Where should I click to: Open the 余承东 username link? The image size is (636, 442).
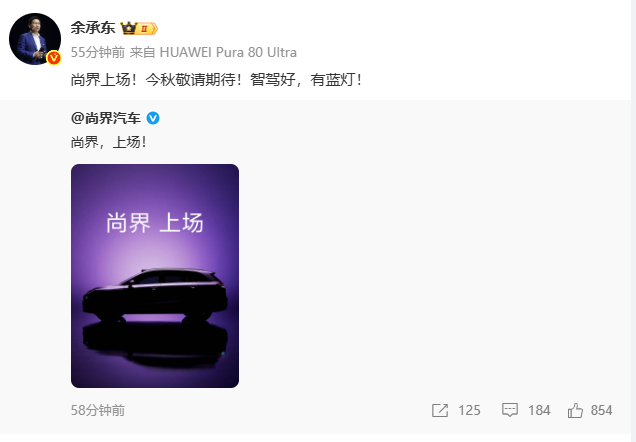[93, 28]
